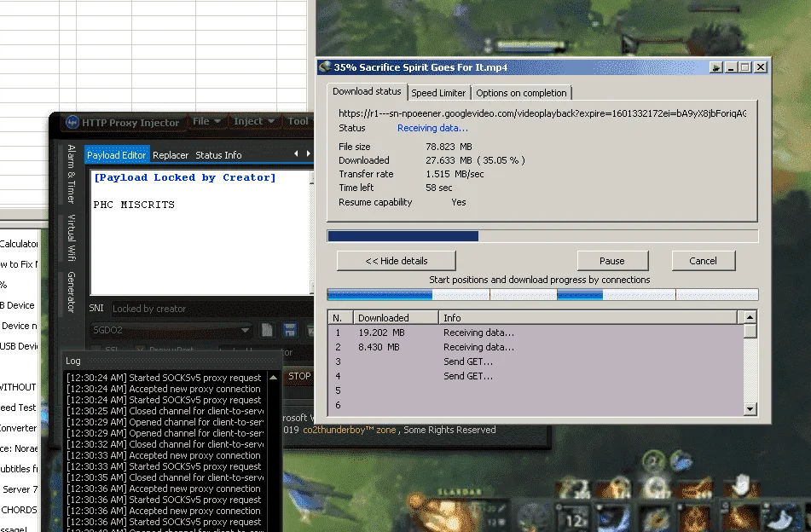811x532 pixels.
Task: Open the Tool menu in HTTP Proxy Injector
Action: tap(298, 121)
